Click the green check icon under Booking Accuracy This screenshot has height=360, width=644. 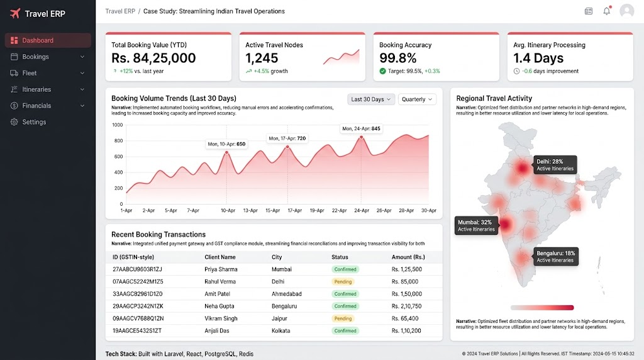click(383, 71)
